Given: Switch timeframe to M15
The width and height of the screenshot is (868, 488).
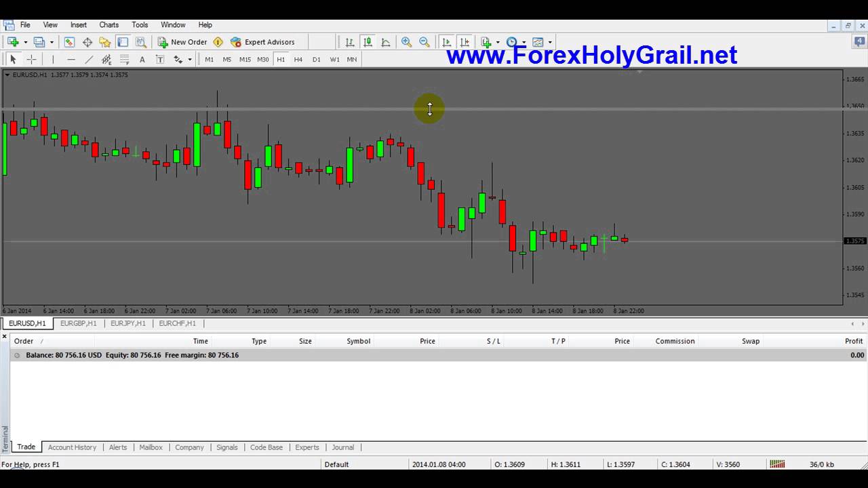Looking at the screenshot, I should [245, 60].
